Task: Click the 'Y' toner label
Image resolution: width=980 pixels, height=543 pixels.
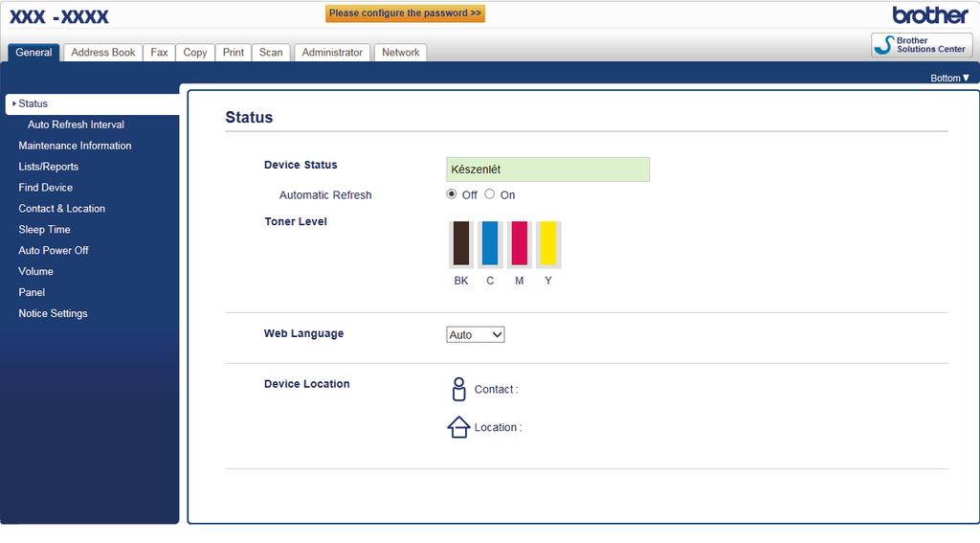Action: [548, 281]
